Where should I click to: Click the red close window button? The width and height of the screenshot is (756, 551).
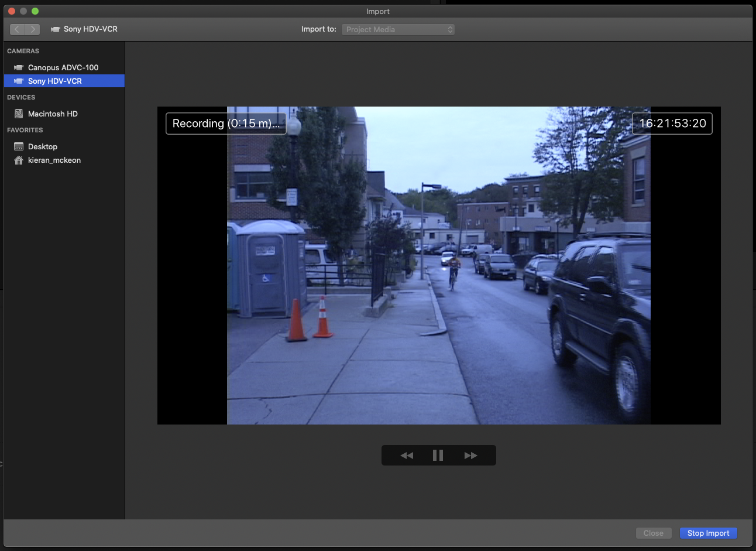[x=12, y=11]
